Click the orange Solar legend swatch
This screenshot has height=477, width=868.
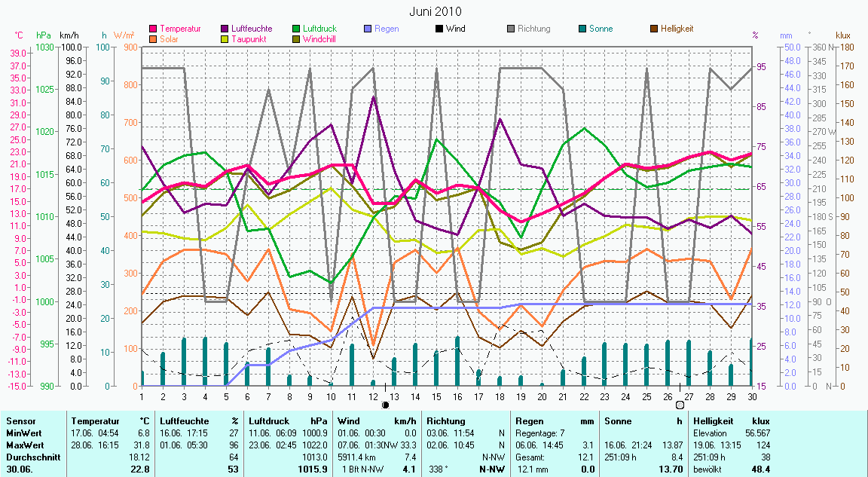pyautogui.click(x=154, y=39)
